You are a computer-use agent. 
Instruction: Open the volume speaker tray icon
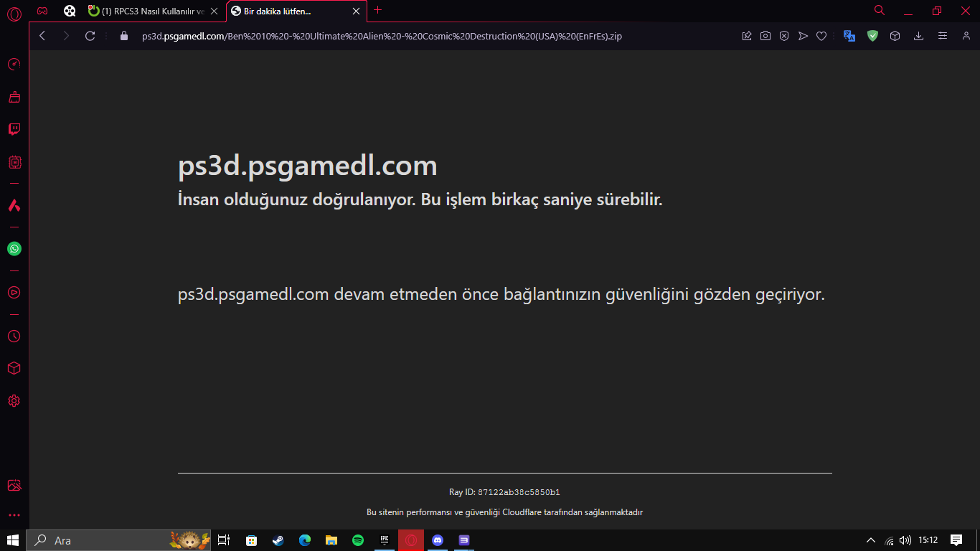click(905, 540)
